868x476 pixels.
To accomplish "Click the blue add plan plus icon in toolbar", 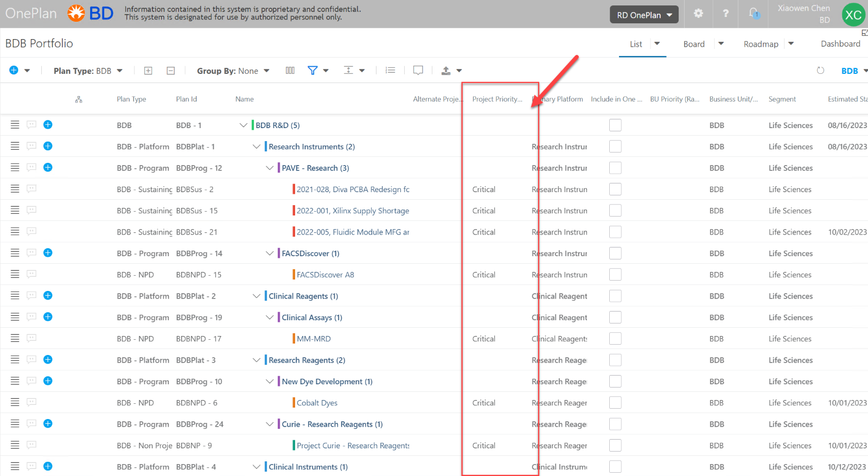I will [x=14, y=70].
